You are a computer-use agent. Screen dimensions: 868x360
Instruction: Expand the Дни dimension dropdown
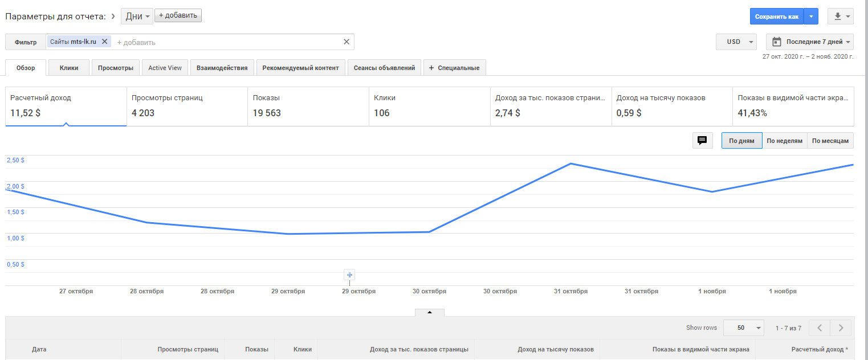click(137, 17)
